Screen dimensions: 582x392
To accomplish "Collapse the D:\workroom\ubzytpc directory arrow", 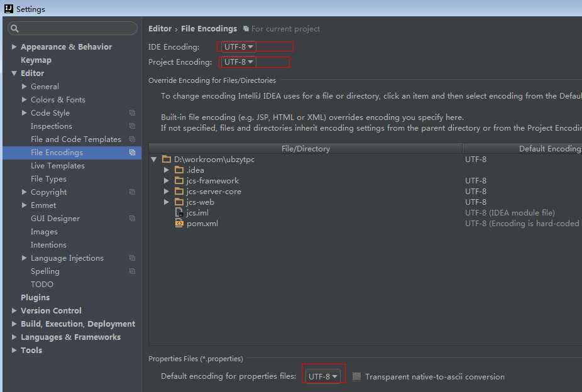I will pyautogui.click(x=153, y=160).
